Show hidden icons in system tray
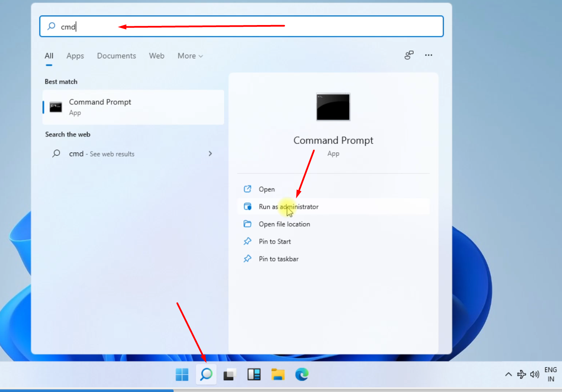Viewport: 562px width, 392px height. point(508,374)
